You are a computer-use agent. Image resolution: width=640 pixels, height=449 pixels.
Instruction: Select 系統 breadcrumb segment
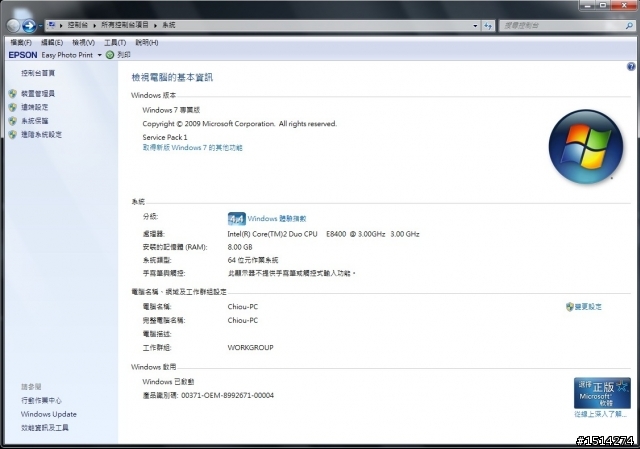coord(169,25)
